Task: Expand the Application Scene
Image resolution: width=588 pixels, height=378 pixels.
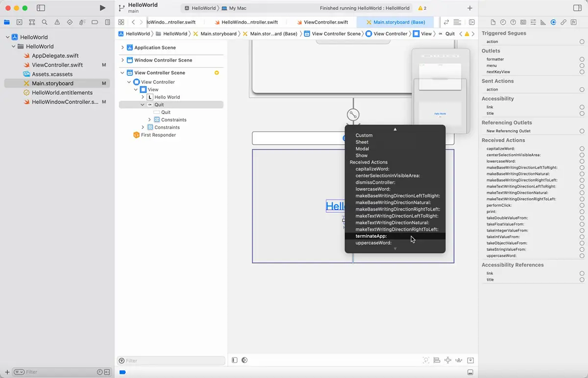Action: pyautogui.click(x=122, y=48)
